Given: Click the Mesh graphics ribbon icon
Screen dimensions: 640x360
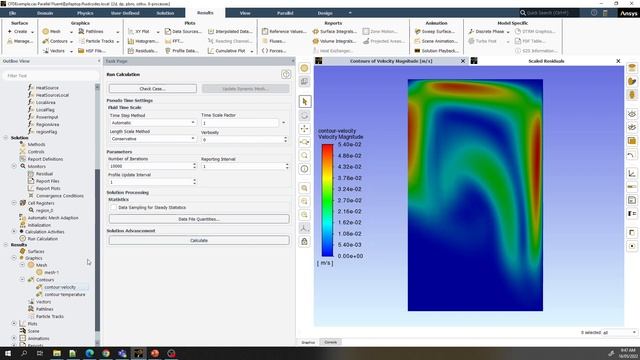Looking at the screenshot, I should [x=45, y=31].
